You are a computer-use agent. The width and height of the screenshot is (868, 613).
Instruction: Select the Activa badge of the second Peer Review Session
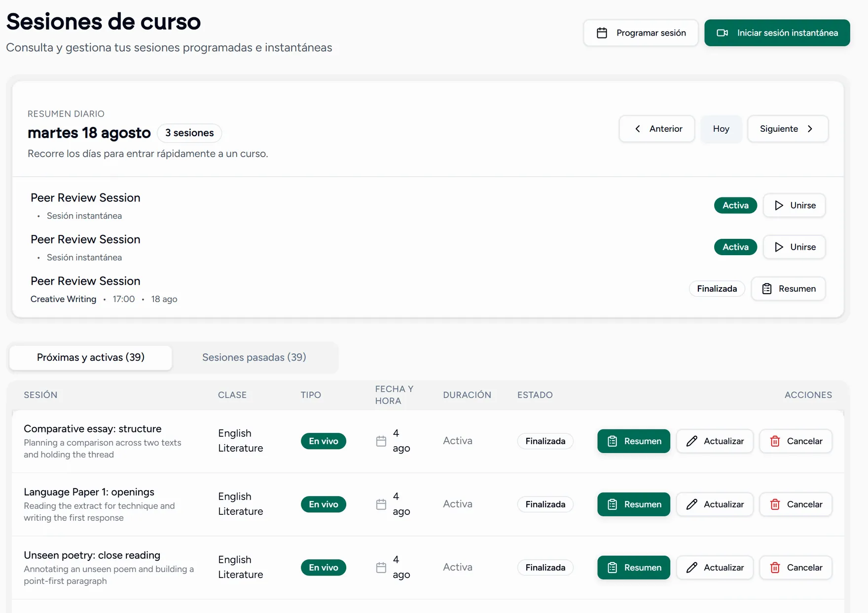[x=735, y=247]
